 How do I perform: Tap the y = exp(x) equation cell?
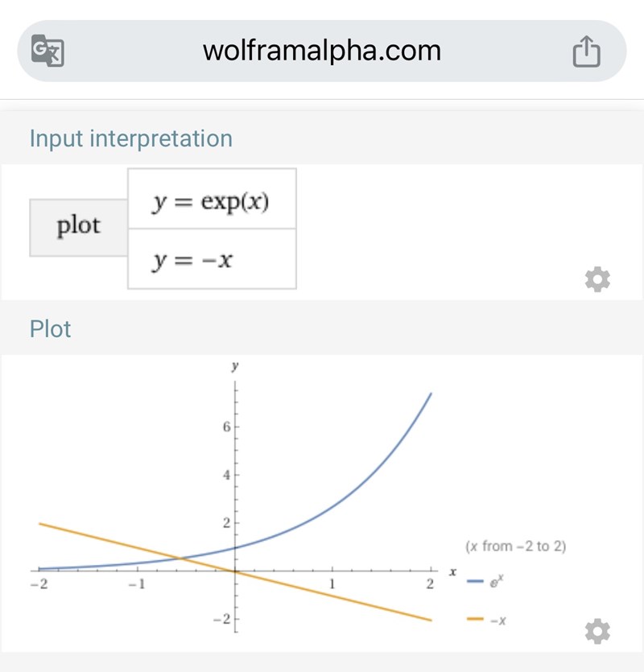tap(212, 199)
